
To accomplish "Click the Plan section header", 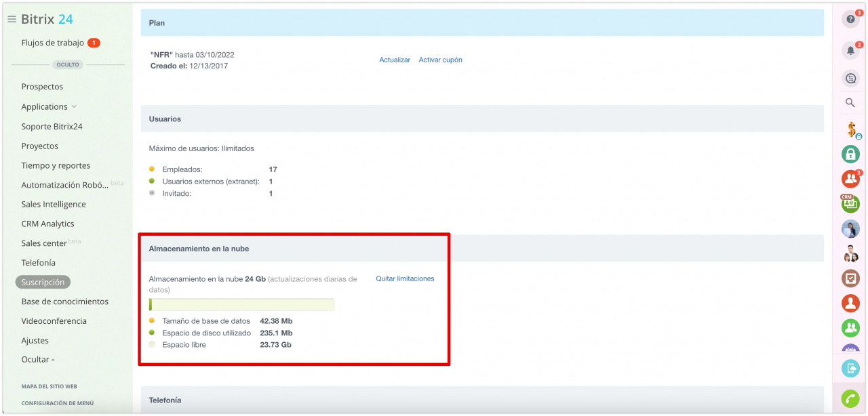I will click(482, 23).
